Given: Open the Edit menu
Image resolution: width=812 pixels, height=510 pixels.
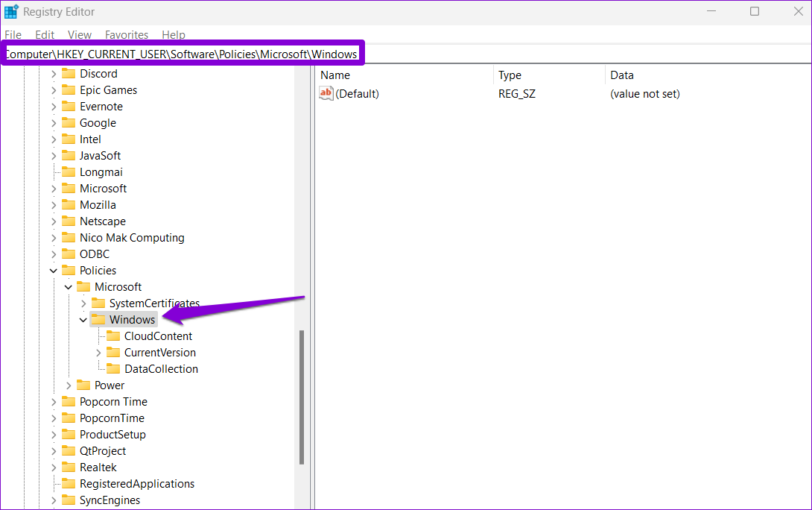Looking at the screenshot, I should [45, 35].
